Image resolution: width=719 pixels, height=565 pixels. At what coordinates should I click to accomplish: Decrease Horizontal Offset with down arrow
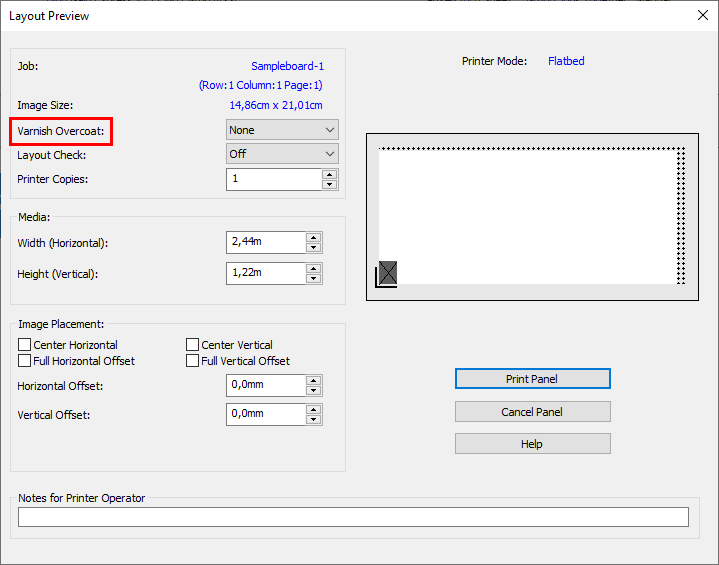tap(314, 390)
